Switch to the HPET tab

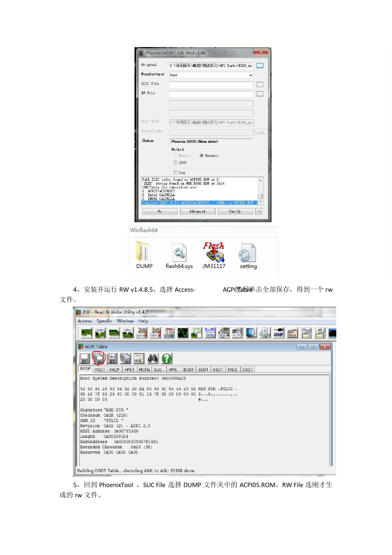coord(130,370)
